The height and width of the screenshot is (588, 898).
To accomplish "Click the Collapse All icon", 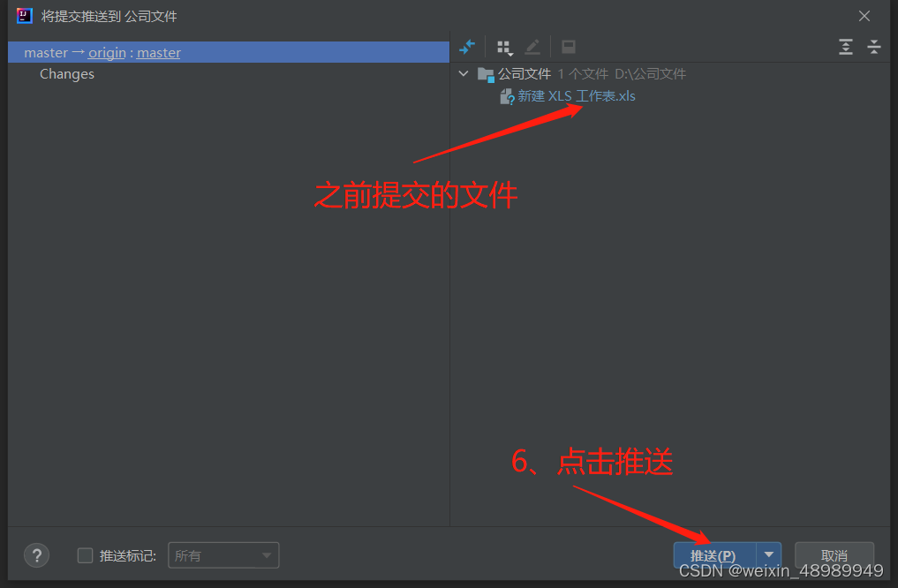I will pos(874,47).
